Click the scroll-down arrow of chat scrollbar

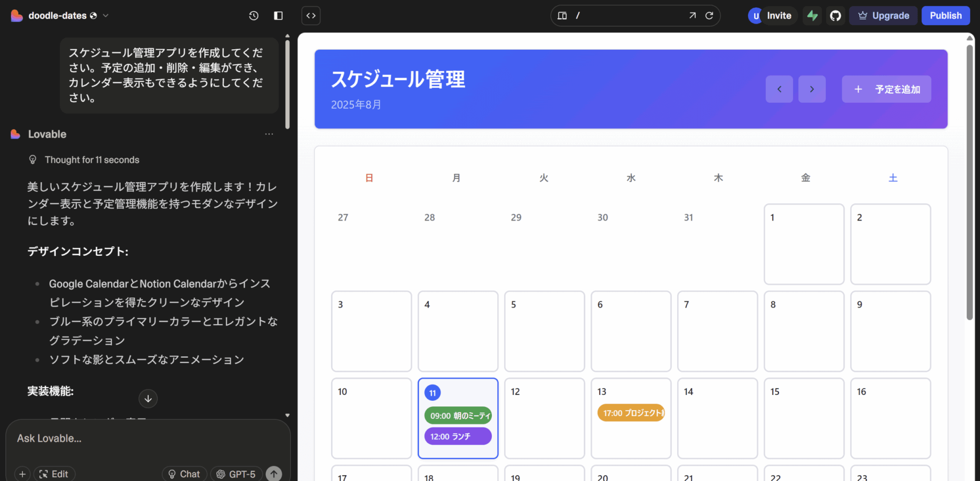click(x=287, y=415)
